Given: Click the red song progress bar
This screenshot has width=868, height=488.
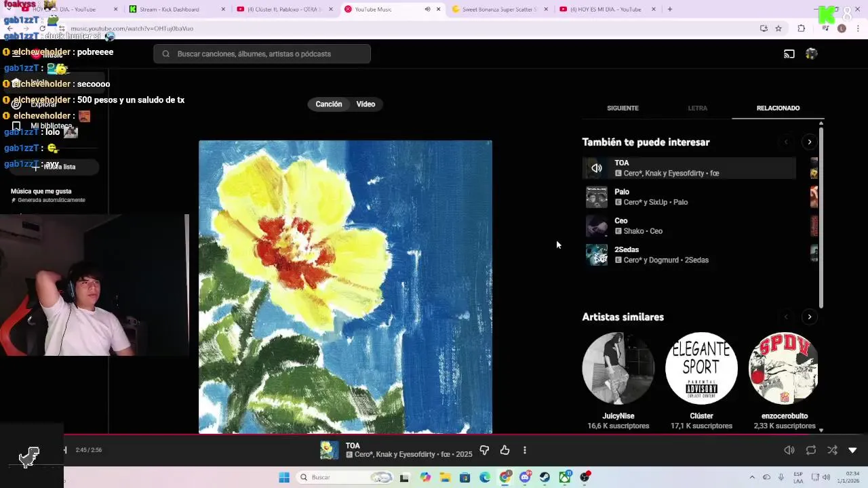Looking at the screenshot, I should (434, 435).
